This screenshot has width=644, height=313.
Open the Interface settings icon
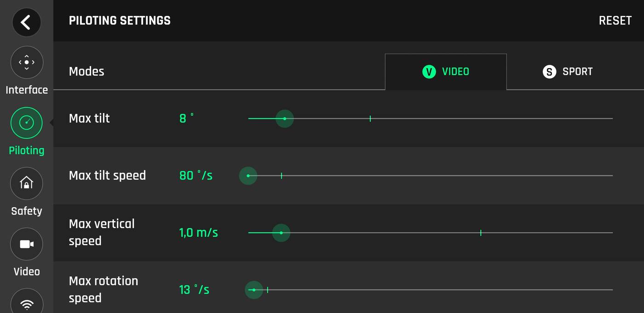click(27, 62)
